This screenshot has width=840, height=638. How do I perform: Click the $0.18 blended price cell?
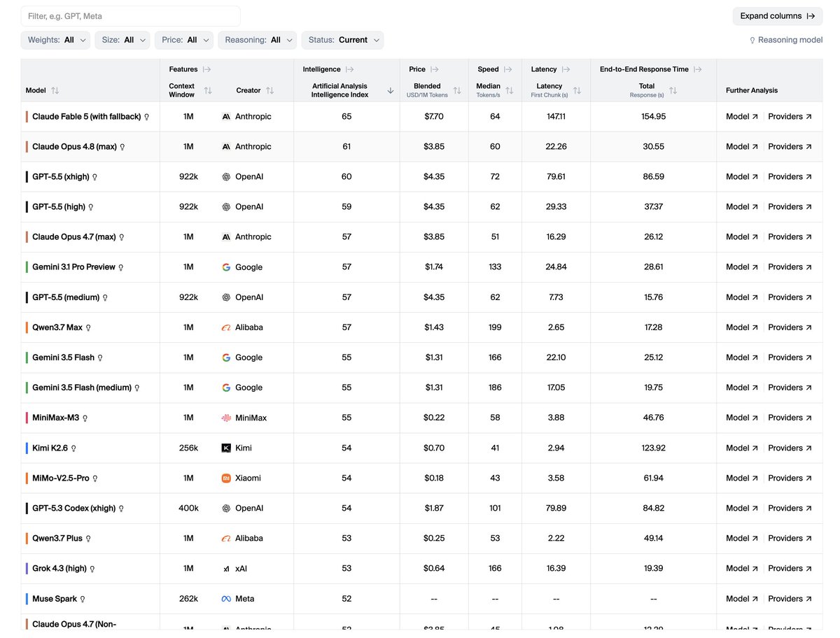(x=434, y=478)
